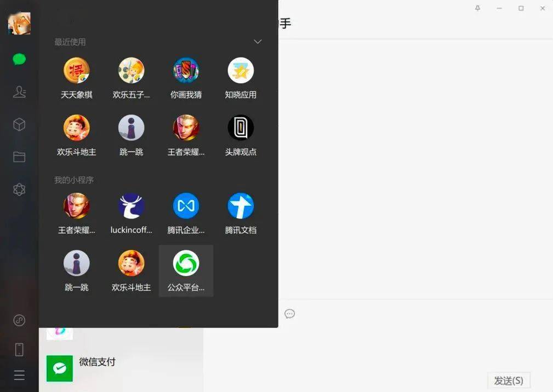
Task: Open the contacts list in sidebar
Action: pyautogui.click(x=19, y=92)
